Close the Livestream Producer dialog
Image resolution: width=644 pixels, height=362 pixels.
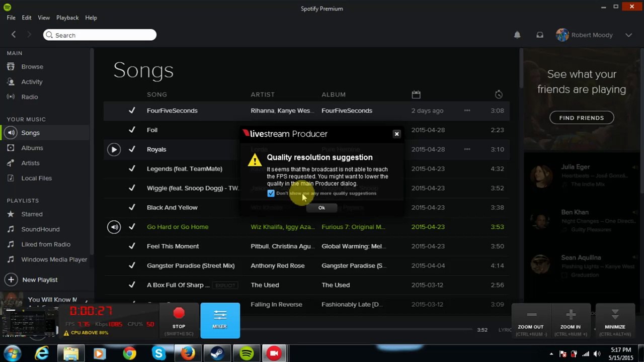coord(396,134)
